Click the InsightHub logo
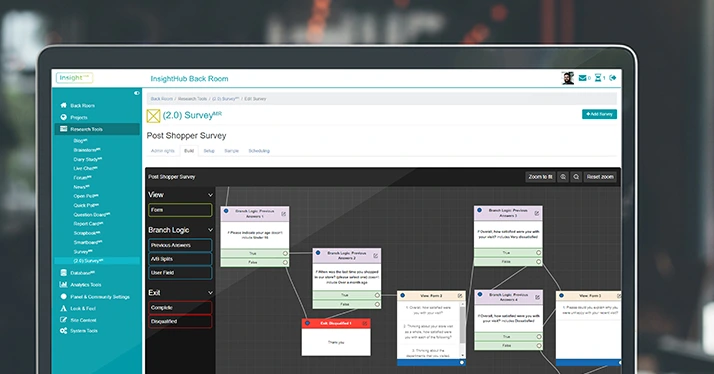 (x=74, y=78)
